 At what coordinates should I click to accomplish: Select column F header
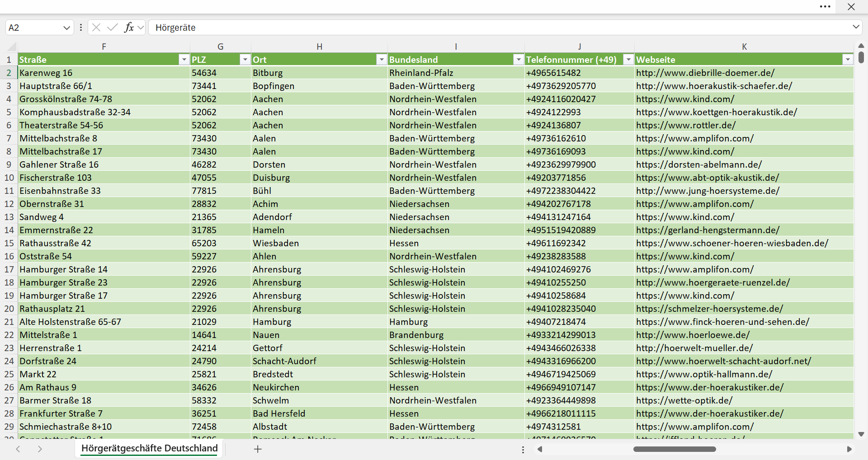coord(104,47)
